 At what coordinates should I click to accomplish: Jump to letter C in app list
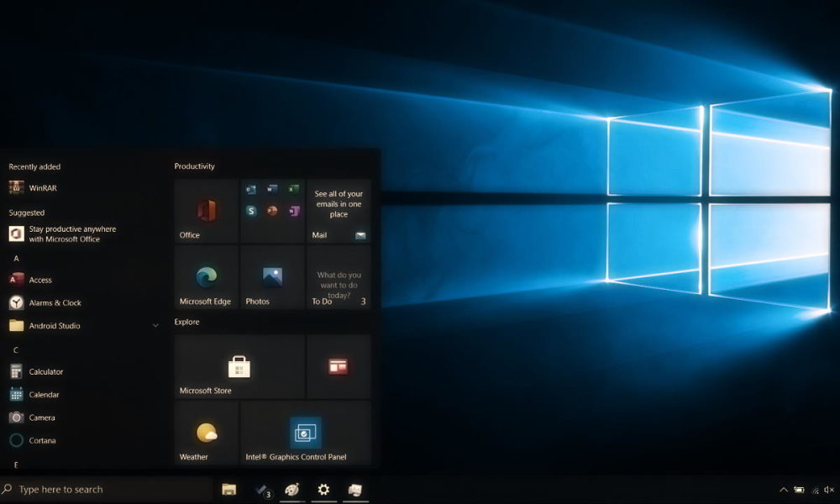[x=15, y=349]
